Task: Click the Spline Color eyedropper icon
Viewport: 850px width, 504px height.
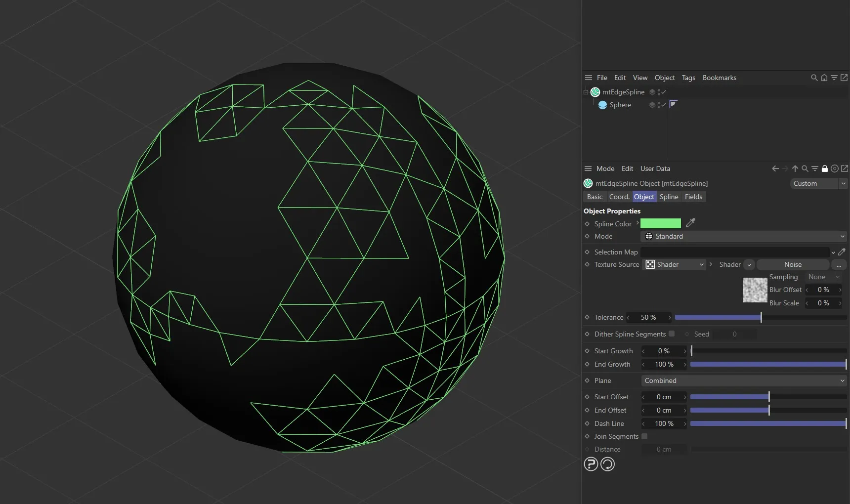Action: [x=690, y=223]
